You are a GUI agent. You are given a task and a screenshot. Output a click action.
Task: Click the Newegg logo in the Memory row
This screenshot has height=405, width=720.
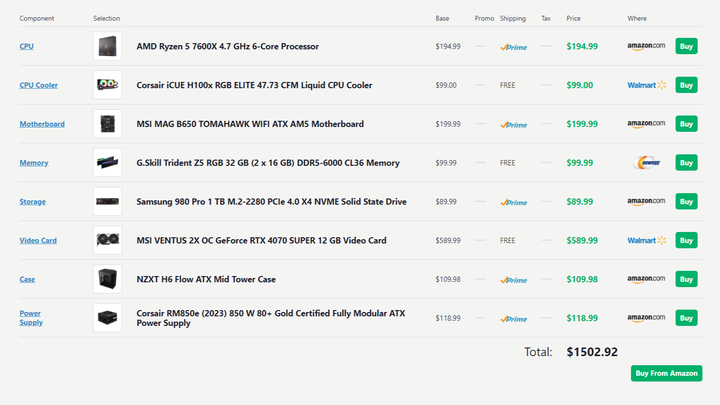(x=647, y=163)
